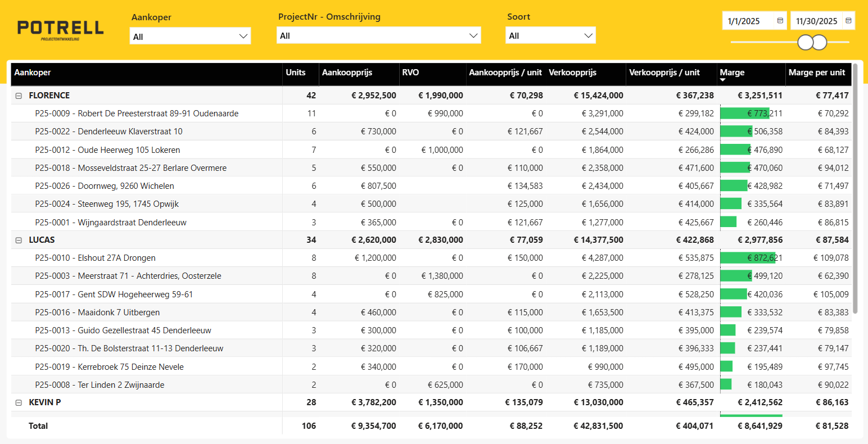Open the start date calendar picker icon
The image size is (868, 444).
(x=780, y=21)
